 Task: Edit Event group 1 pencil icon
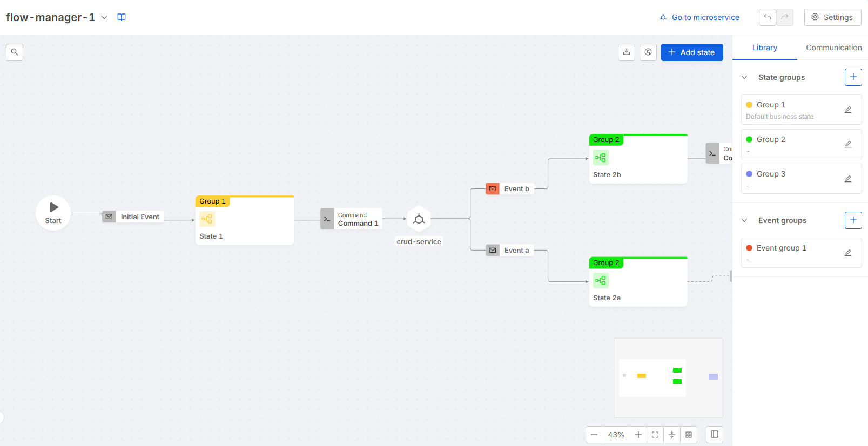point(848,253)
